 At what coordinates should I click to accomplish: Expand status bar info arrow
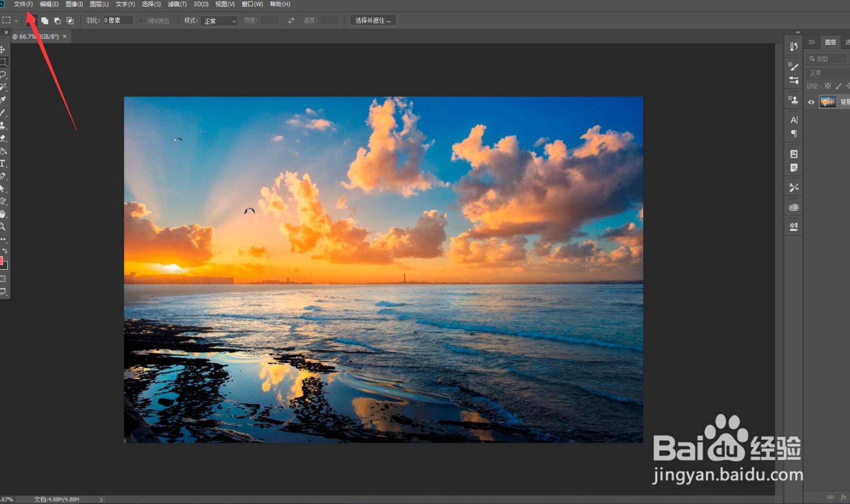click(x=101, y=500)
